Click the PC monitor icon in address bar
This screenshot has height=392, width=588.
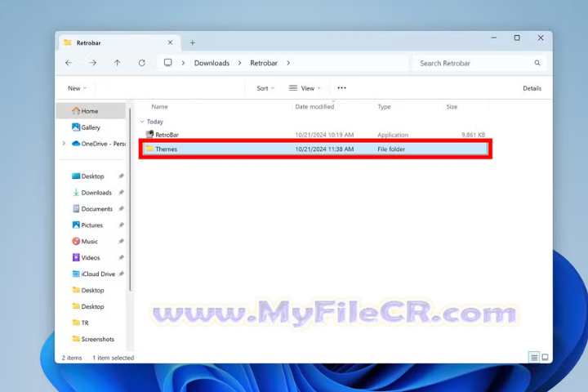(x=168, y=63)
